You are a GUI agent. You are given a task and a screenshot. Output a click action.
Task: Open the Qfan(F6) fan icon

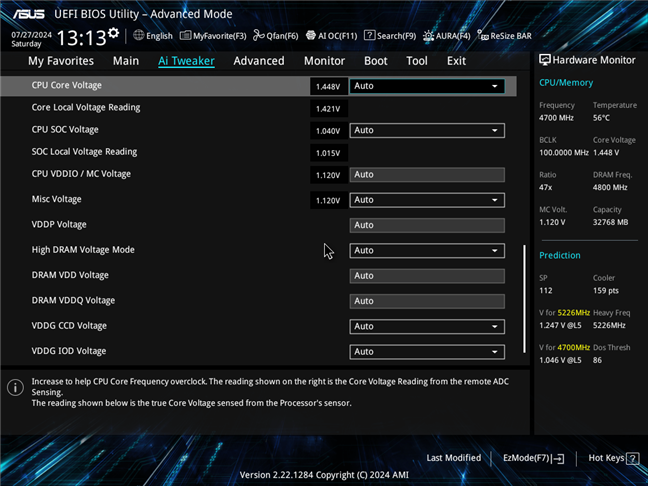pyautogui.click(x=259, y=36)
